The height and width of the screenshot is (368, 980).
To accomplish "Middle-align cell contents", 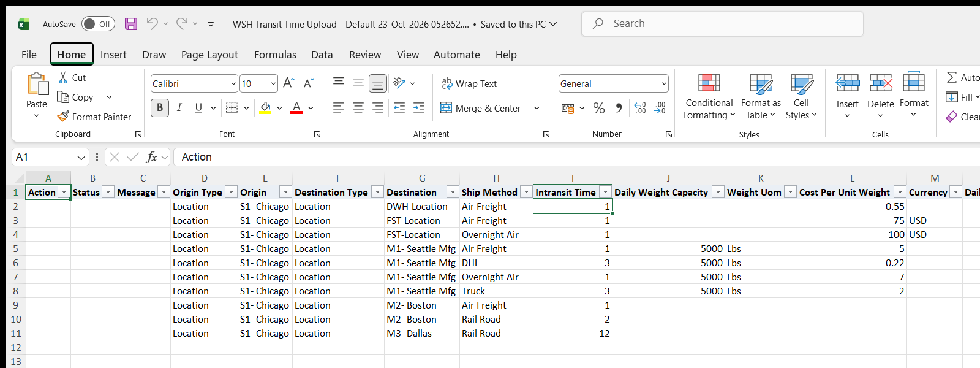I will [x=358, y=83].
